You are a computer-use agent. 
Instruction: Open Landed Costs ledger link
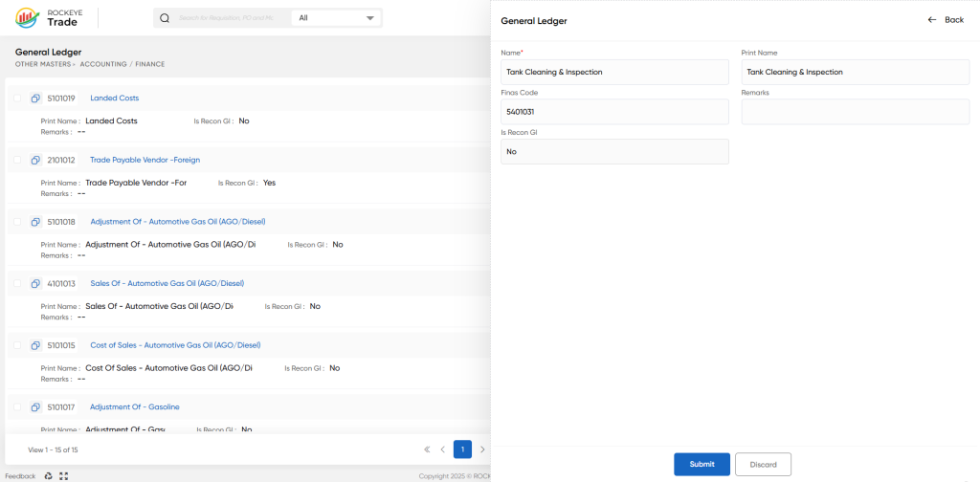point(115,98)
